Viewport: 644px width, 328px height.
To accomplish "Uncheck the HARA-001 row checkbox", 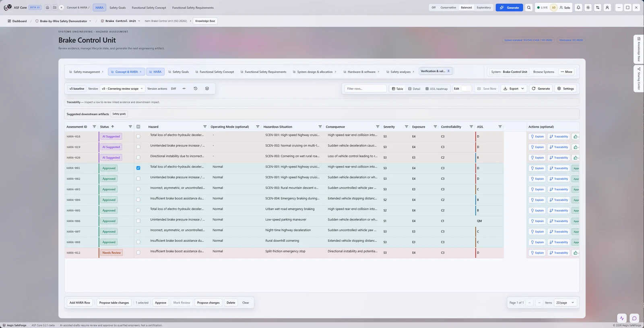I will pyautogui.click(x=138, y=168).
